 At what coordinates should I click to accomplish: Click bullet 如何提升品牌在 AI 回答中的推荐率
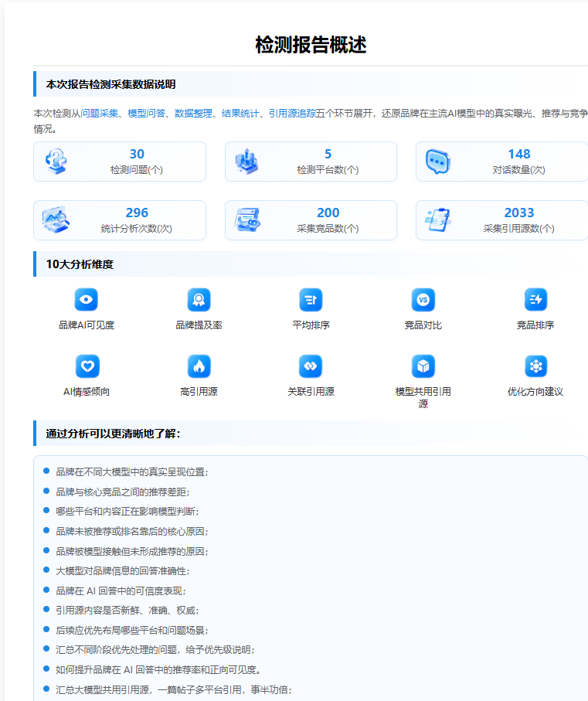click(158, 670)
